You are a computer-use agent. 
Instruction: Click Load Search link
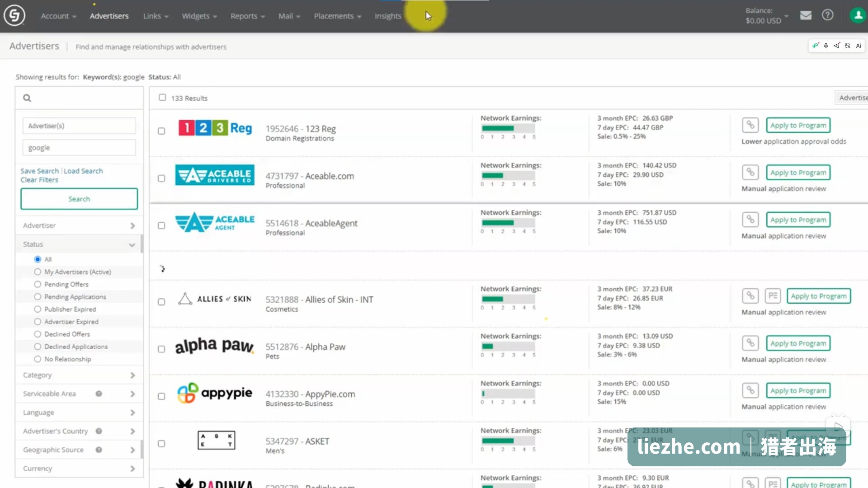click(x=83, y=171)
